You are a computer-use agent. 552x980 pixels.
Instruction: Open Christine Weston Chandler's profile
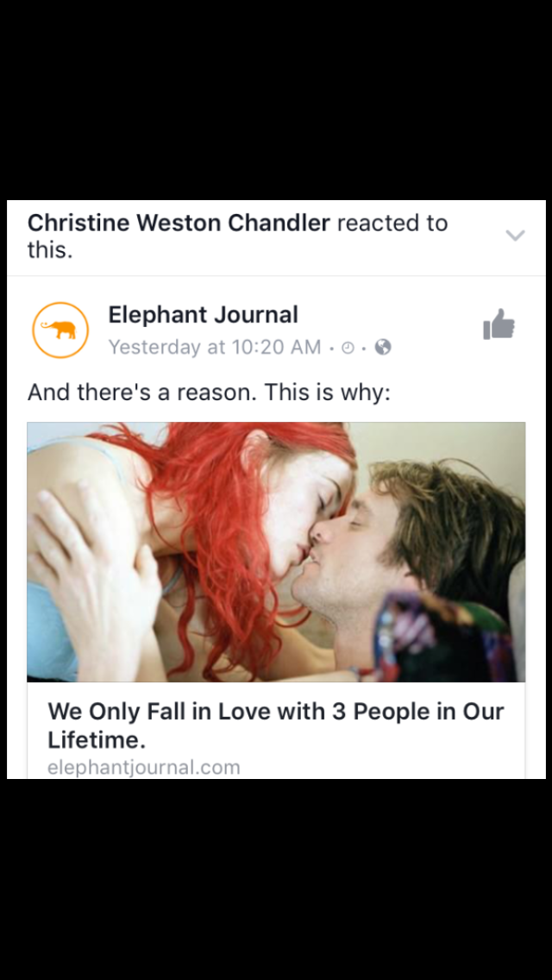click(179, 223)
